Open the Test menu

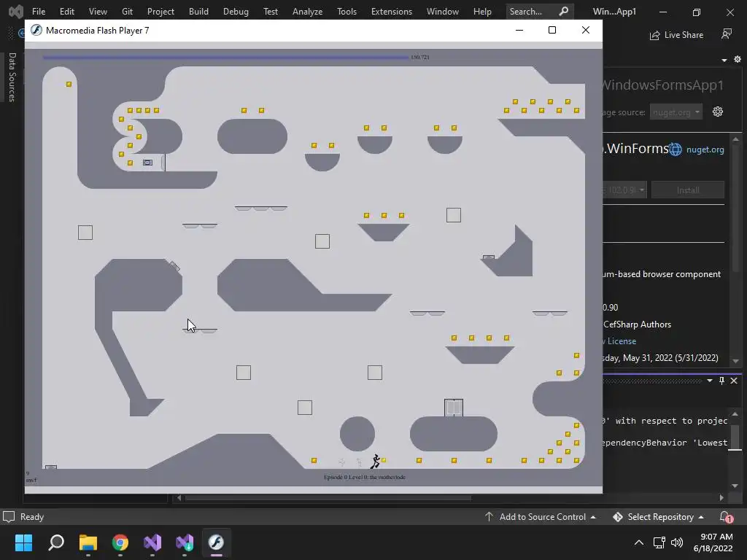(271, 12)
